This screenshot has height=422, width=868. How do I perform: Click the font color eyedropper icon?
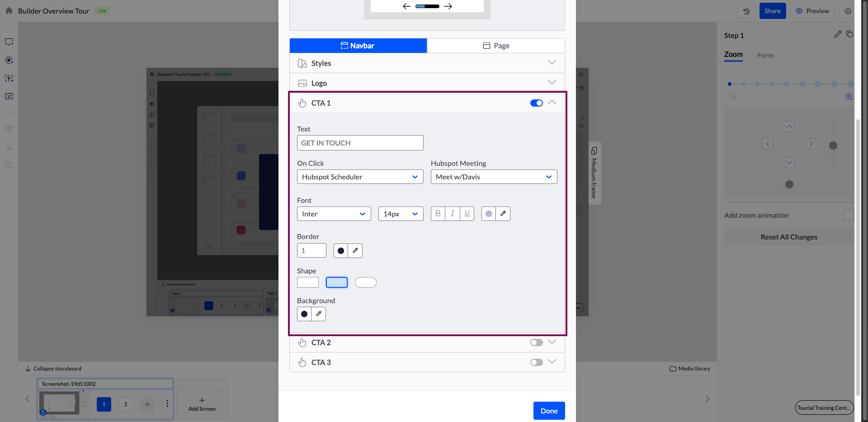[x=503, y=214]
